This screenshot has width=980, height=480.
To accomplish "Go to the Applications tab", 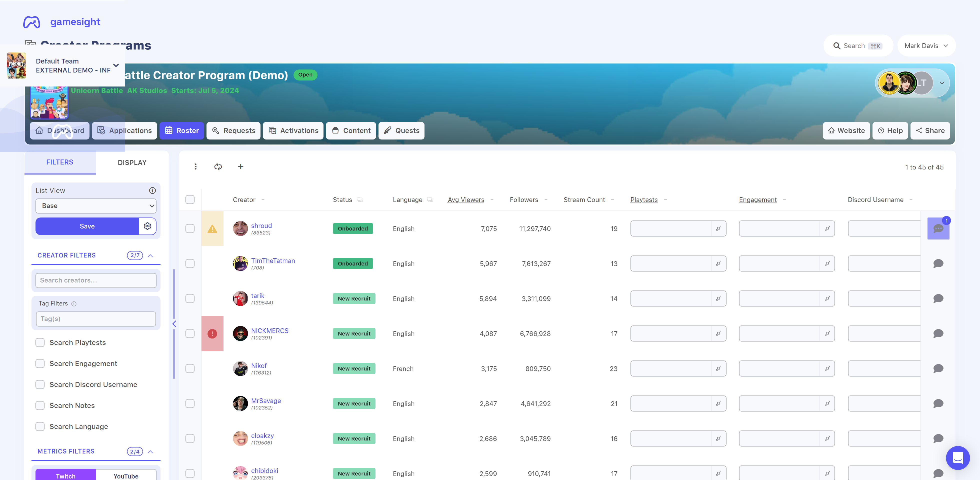I will tap(124, 130).
